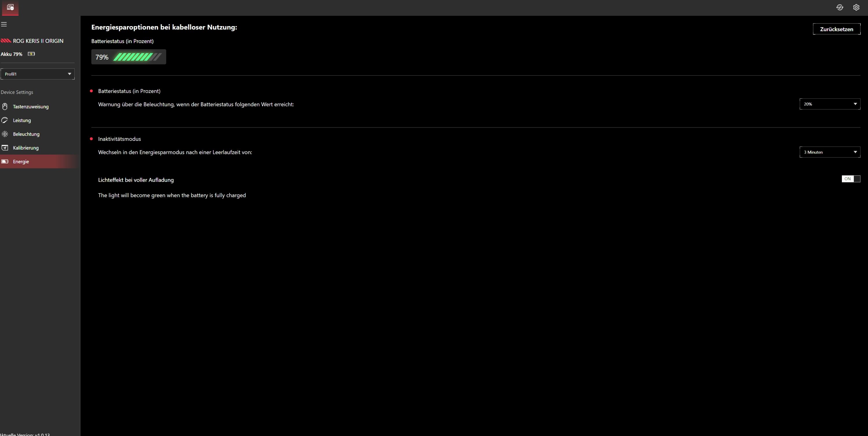This screenshot has width=868, height=436.
Task: Open settings via top-right gear icon
Action: pos(856,8)
